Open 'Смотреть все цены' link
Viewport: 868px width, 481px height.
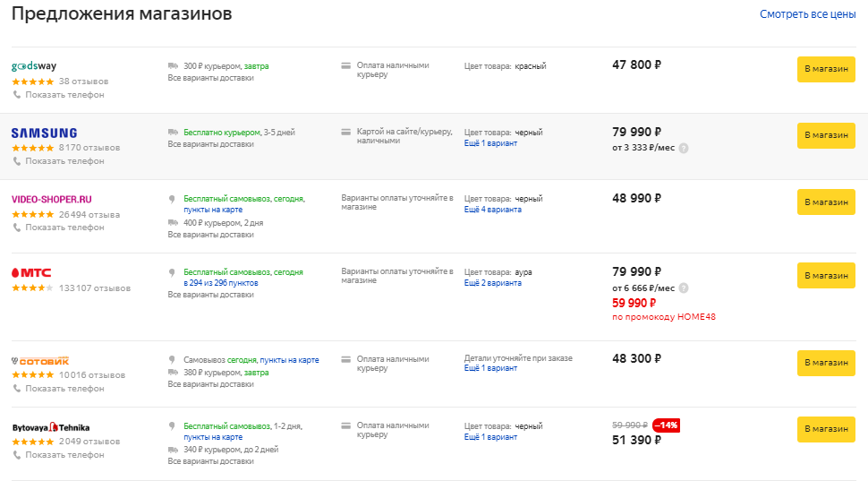(x=808, y=14)
